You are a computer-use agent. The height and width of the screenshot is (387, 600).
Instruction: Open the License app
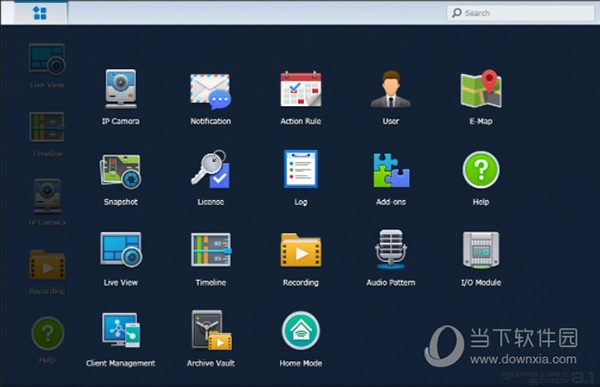tap(211, 178)
